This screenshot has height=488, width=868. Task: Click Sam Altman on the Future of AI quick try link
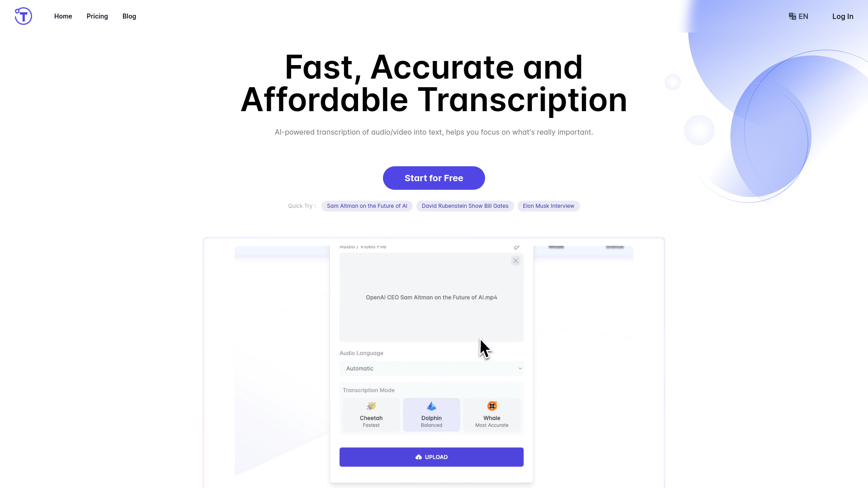pos(367,206)
